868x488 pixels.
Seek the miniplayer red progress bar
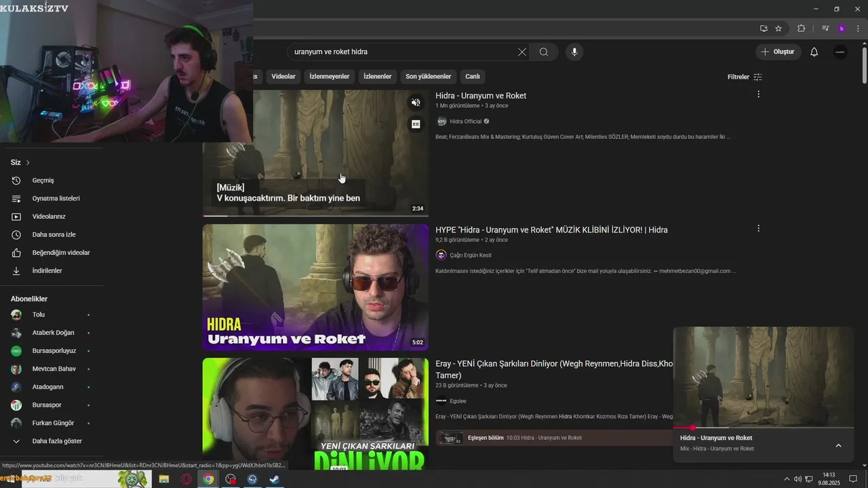[764, 428]
